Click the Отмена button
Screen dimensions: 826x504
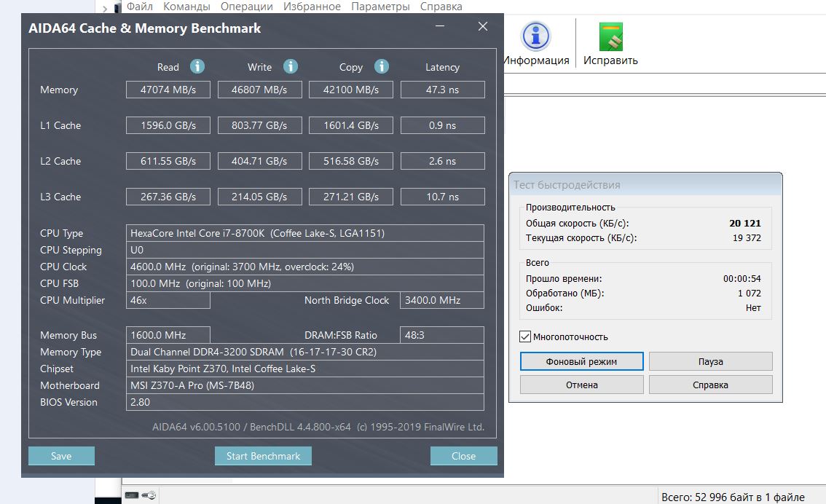coord(581,385)
